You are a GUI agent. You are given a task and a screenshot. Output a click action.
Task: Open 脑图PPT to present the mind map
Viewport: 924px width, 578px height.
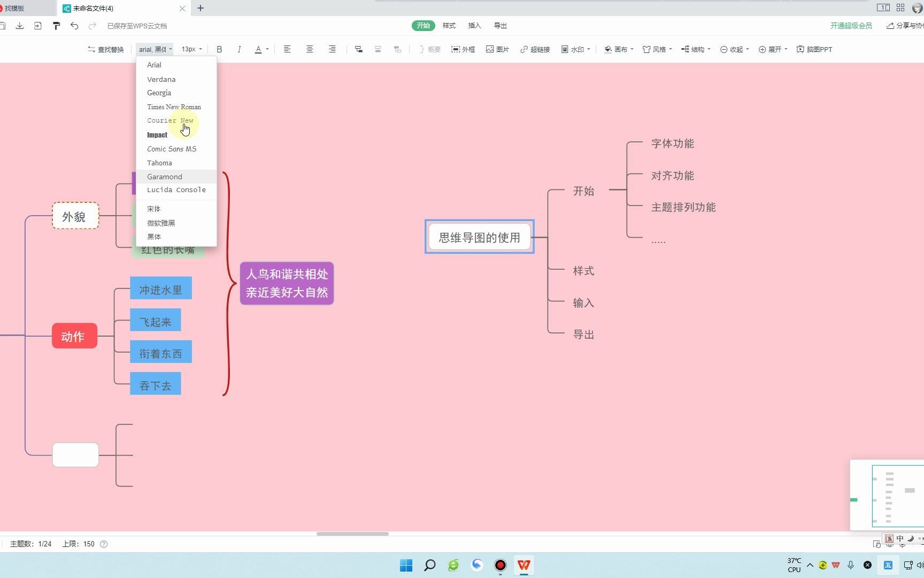(x=814, y=49)
